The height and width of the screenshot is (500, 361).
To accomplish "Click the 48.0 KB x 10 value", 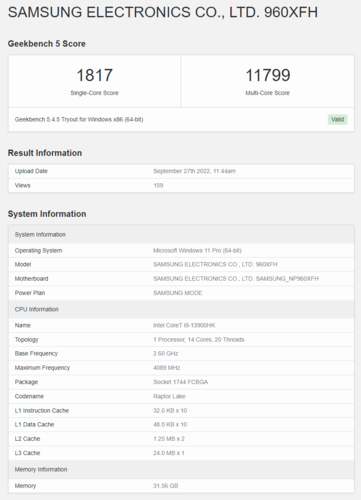I will tap(170, 425).
